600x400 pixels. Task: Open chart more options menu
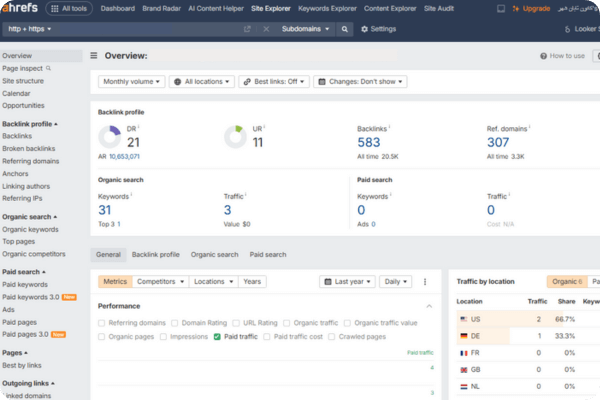425,282
